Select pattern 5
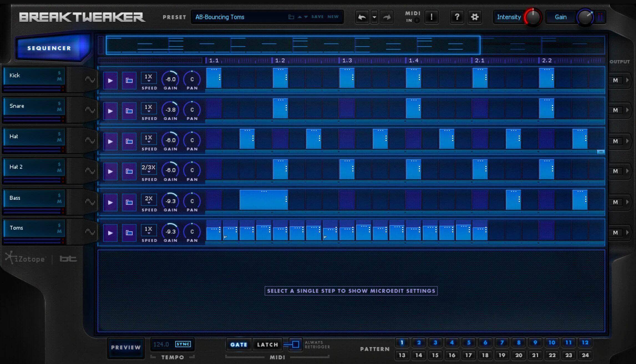 (x=468, y=343)
